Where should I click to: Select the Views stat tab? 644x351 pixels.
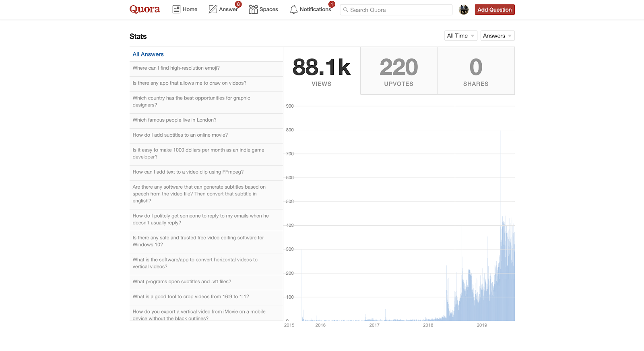pyautogui.click(x=322, y=71)
